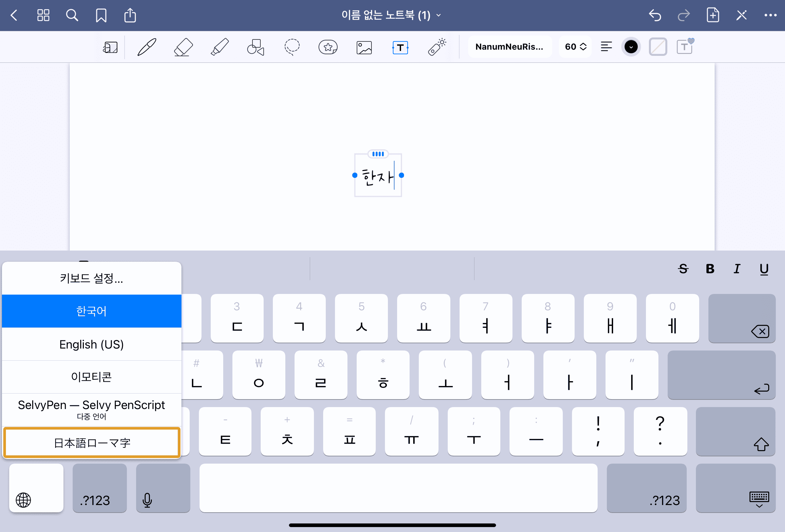Click inside the 한자 text box
Screen dimensions: 785x532
pyautogui.click(x=377, y=177)
